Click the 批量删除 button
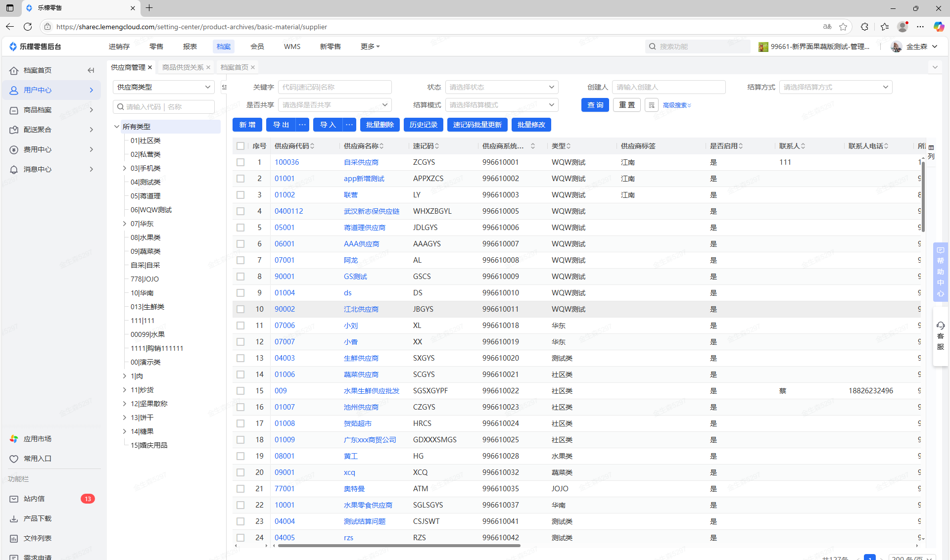The width and height of the screenshot is (950, 560). pos(380,125)
